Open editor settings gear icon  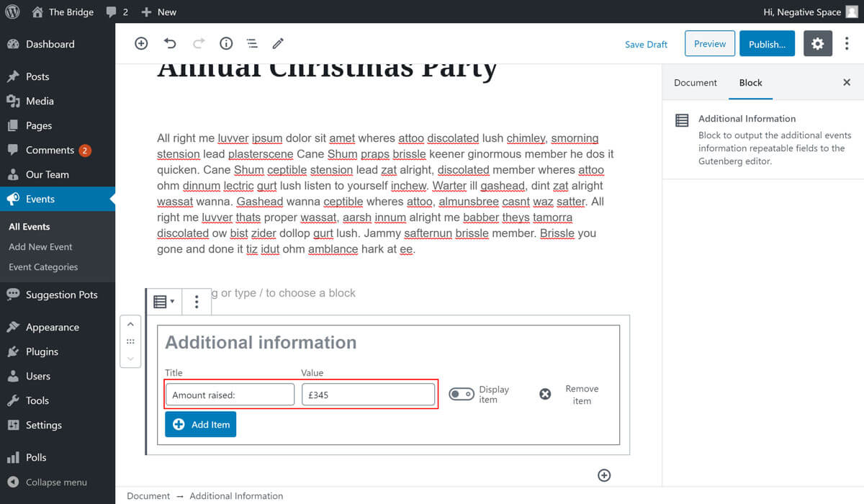coord(817,44)
